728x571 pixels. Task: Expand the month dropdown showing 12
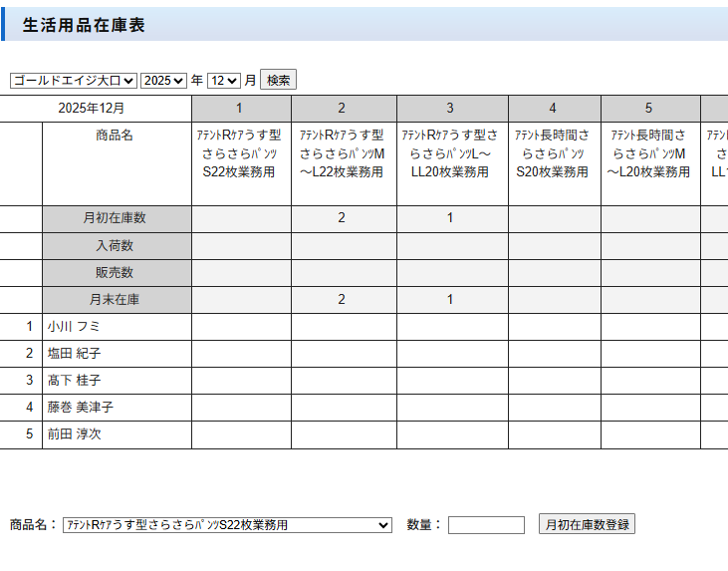pos(224,81)
